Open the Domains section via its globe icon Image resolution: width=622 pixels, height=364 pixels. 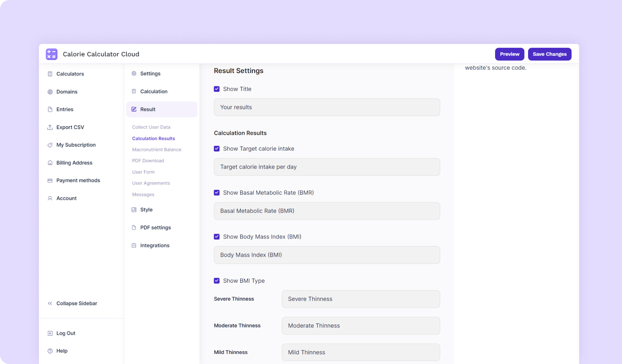(x=50, y=92)
